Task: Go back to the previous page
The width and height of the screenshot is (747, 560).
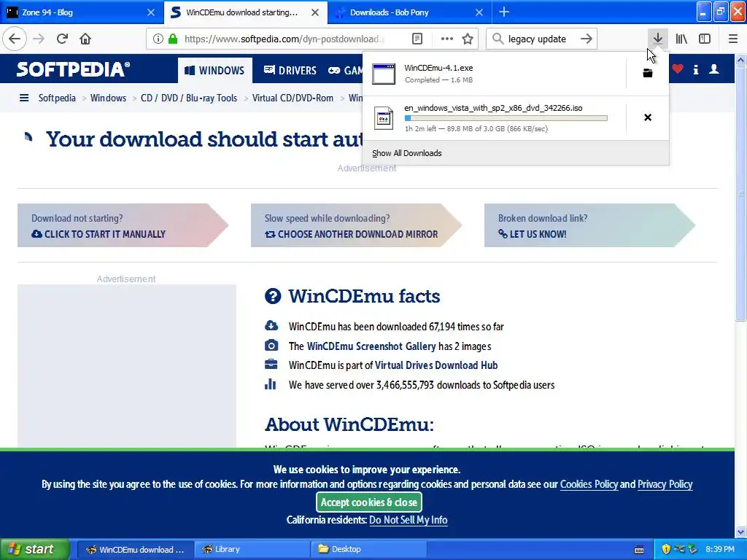Action: click(x=15, y=39)
